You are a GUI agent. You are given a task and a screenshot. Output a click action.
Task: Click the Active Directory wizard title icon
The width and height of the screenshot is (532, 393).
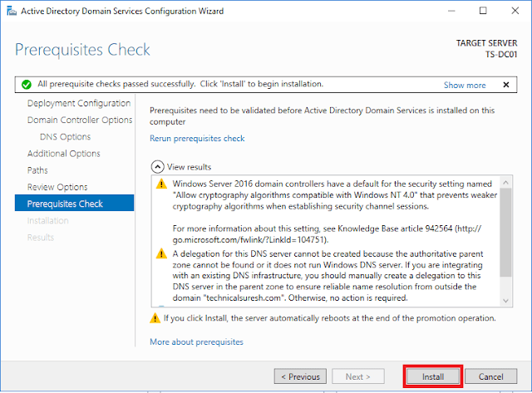[x=12, y=11]
